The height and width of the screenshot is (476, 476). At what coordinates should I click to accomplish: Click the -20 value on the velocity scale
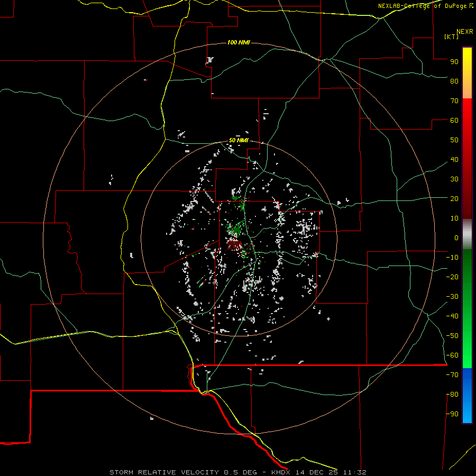click(x=452, y=277)
